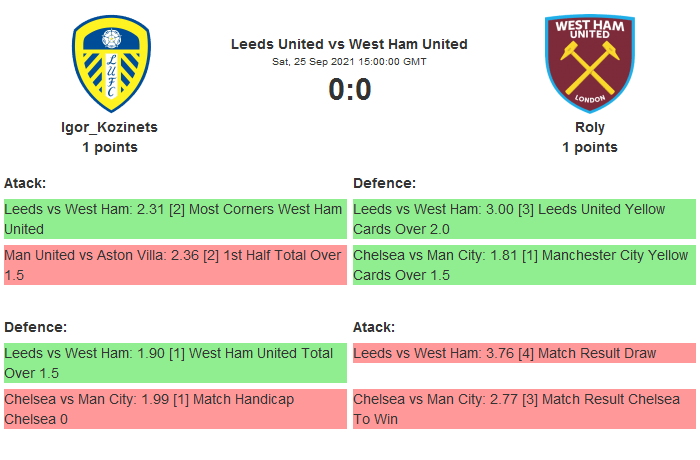The height and width of the screenshot is (460, 700).
Task: Select the Match Handicap Chelsea 0 bet
Action: [174, 408]
